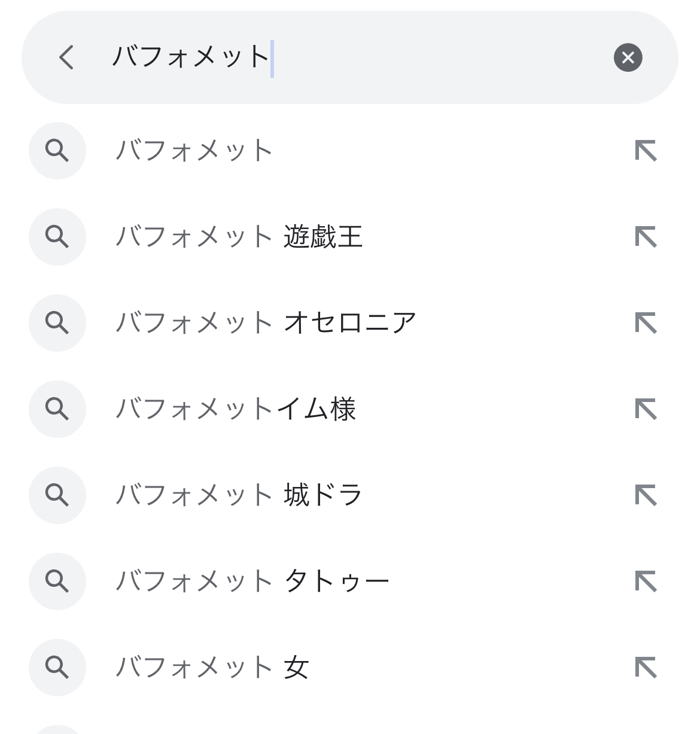Tap the insert arrow for タトゥー

[646, 581]
